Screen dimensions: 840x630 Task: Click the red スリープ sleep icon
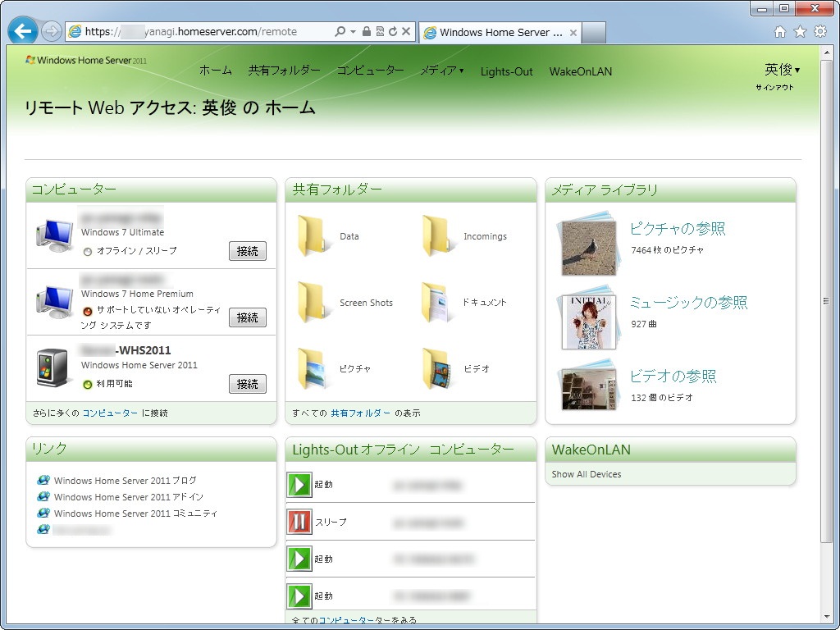click(x=299, y=520)
